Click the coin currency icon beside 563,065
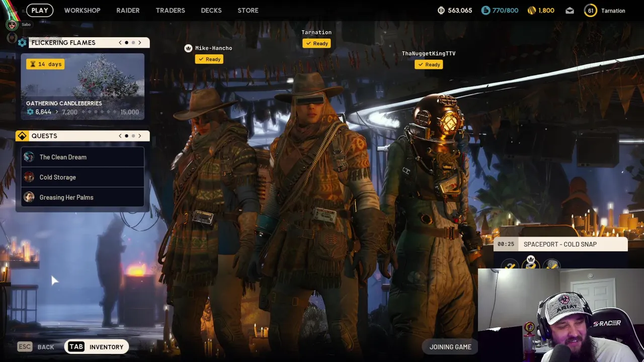 441,11
